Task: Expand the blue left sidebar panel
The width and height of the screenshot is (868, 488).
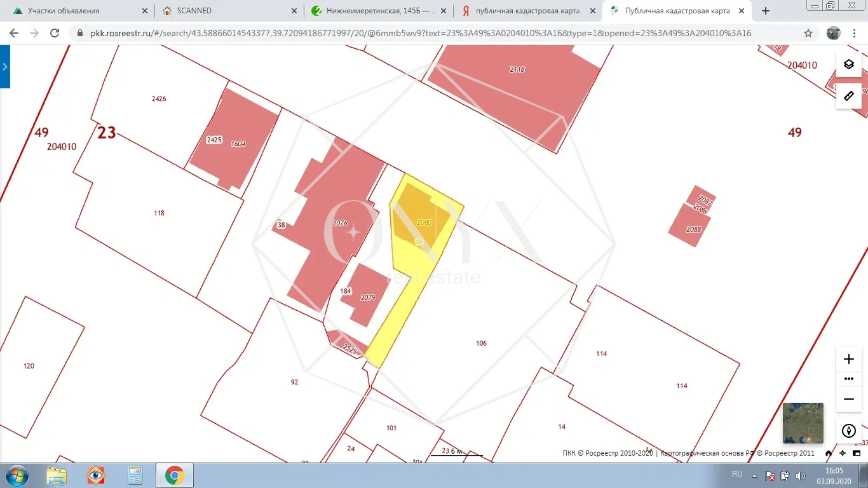Action: point(4,66)
